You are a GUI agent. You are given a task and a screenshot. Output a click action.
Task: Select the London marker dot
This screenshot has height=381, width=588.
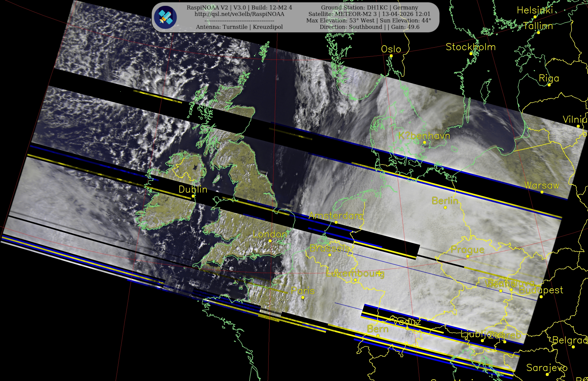(270, 241)
